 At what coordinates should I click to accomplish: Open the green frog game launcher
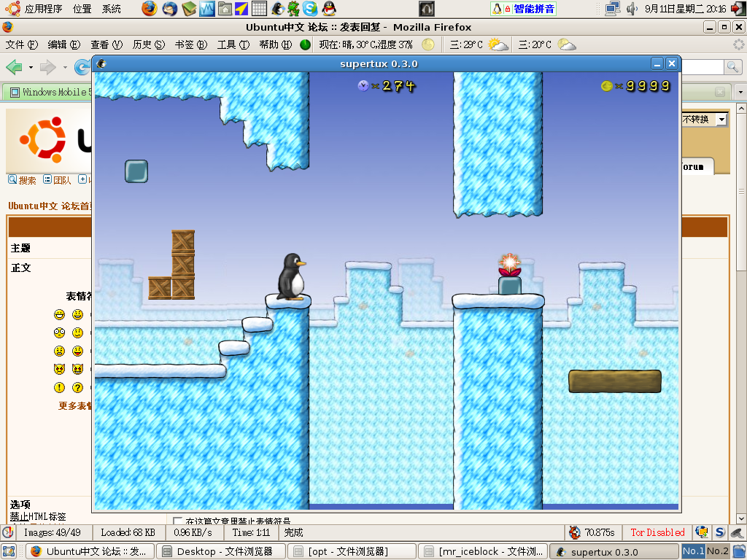[293, 9]
